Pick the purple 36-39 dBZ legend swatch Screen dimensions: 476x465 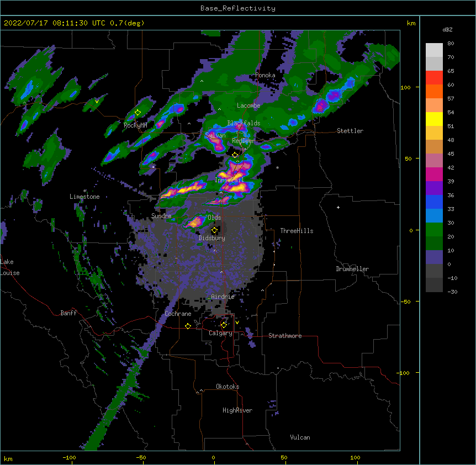(434, 188)
